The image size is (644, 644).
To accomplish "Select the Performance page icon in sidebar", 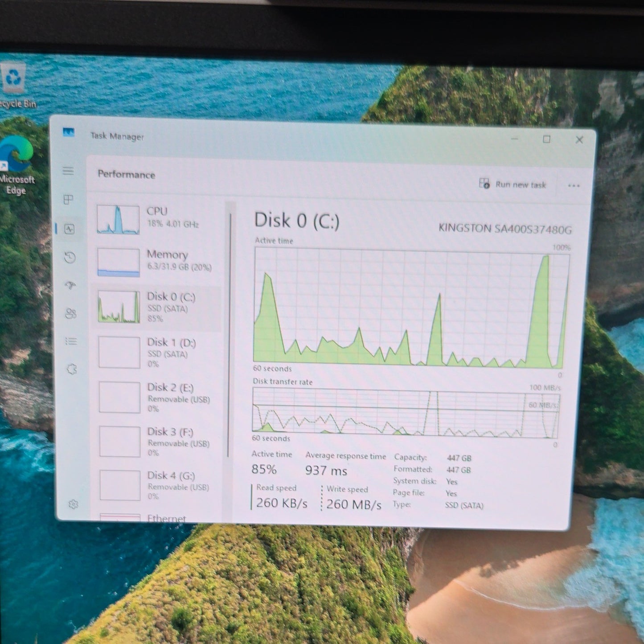I will 69,229.
